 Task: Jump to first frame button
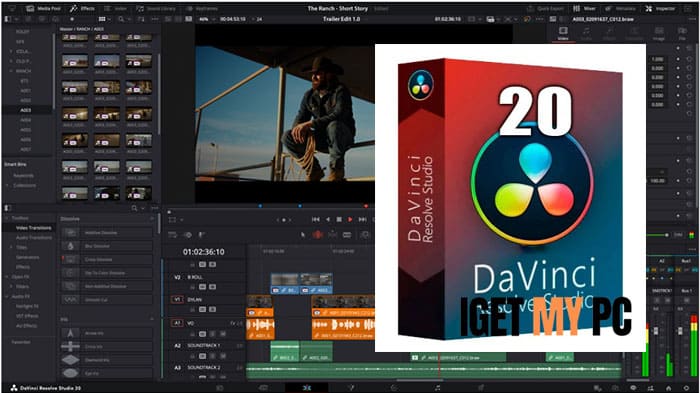[x=316, y=219]
